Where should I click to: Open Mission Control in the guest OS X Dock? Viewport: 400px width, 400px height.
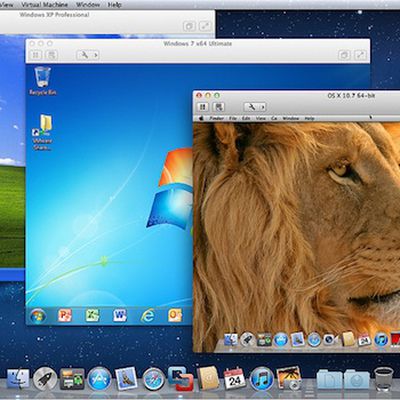pyautogui.click(x=264, y=340)
